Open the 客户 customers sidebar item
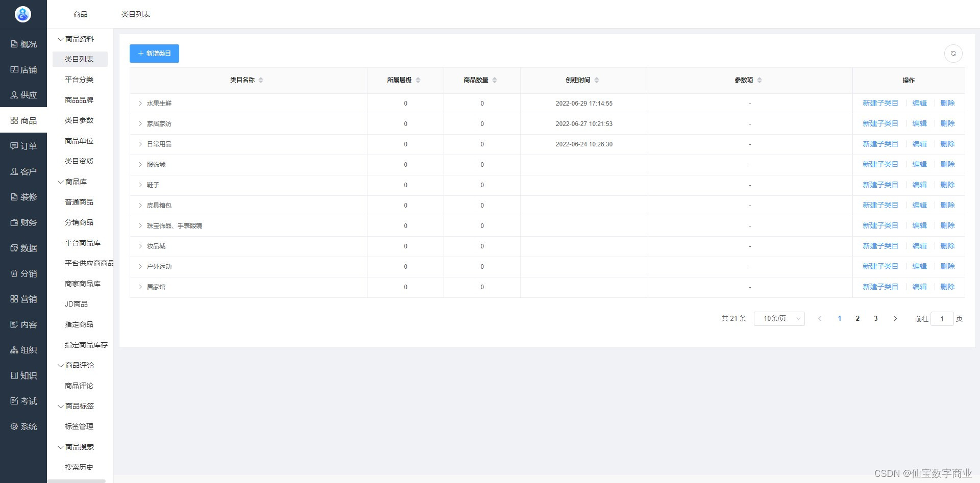 point(23,172)
